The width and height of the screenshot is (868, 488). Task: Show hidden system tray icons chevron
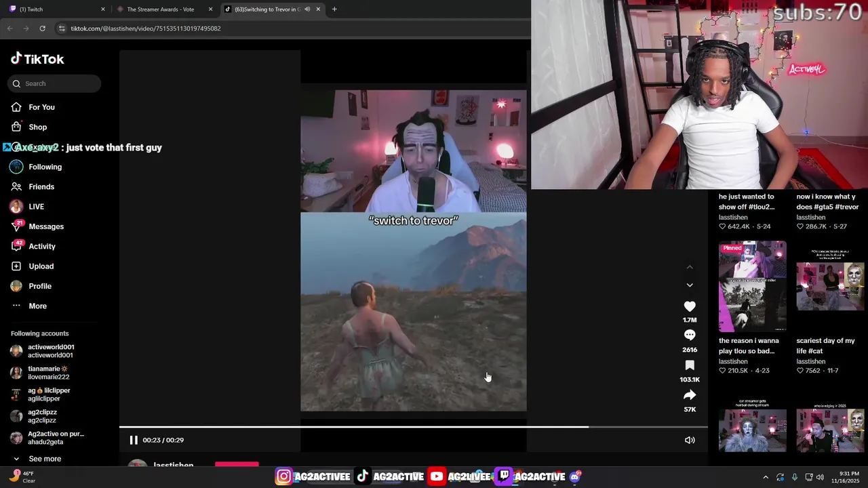[766, 477]
